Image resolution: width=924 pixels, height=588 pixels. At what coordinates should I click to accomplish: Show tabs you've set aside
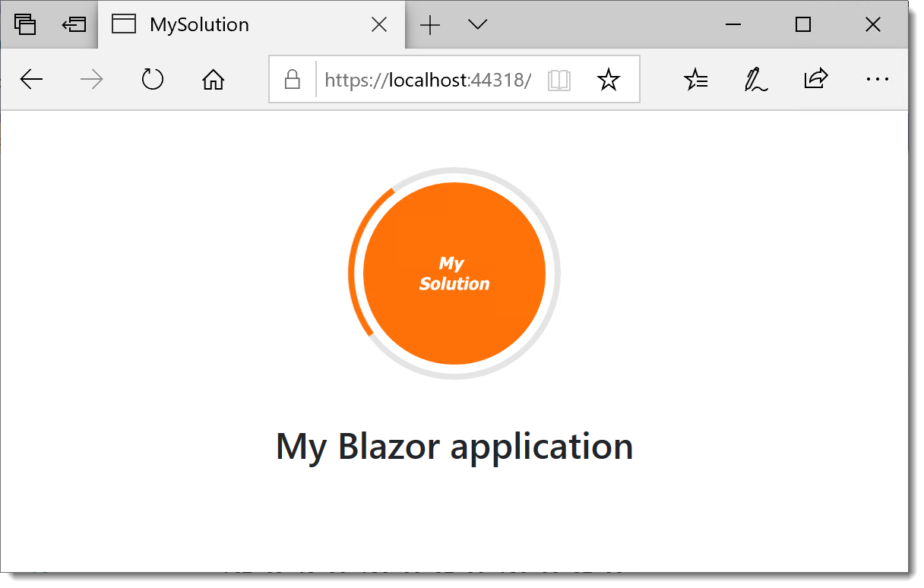[x=25, y=25]
